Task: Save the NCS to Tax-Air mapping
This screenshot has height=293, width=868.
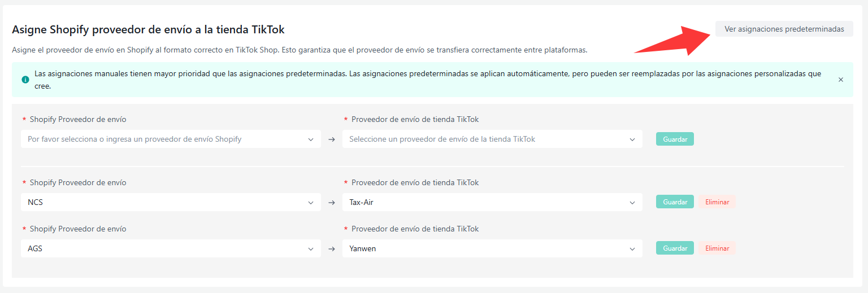Action: coord(674,202)
